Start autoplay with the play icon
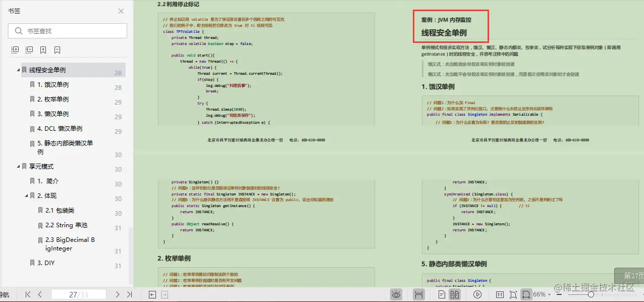Screen dimensions: 644x302 click(x=477, y=294)
